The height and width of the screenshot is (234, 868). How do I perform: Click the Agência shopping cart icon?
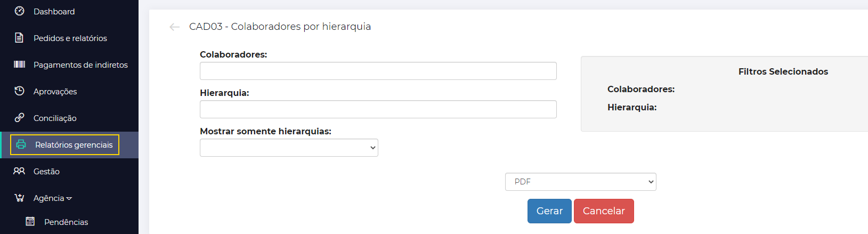click(x=19, y=198)
